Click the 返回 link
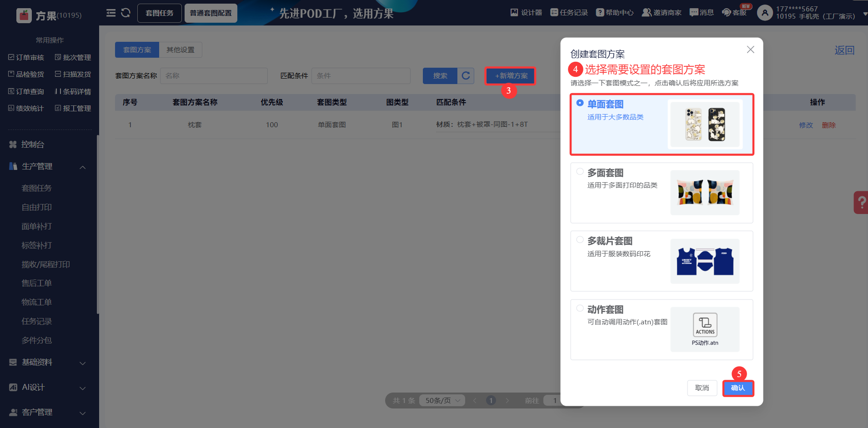Screen dimensions: 868x428 pyautogui.click(x=844, y=50)
